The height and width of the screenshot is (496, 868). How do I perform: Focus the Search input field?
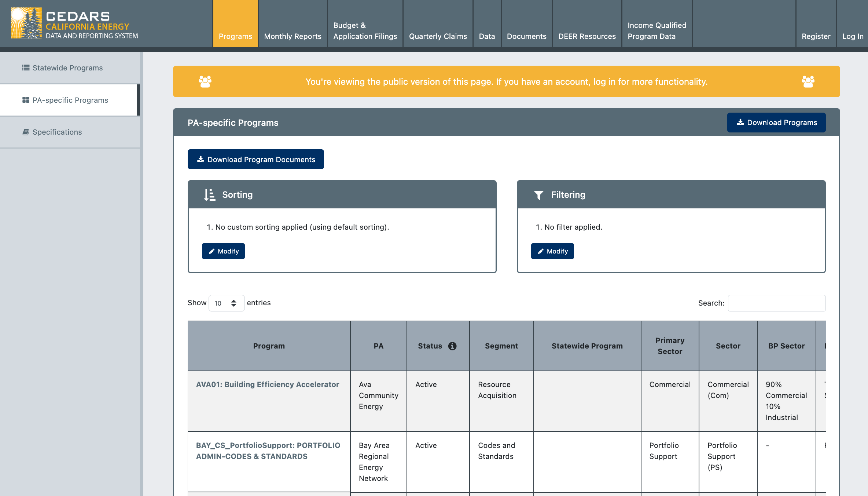coord(777,303)
